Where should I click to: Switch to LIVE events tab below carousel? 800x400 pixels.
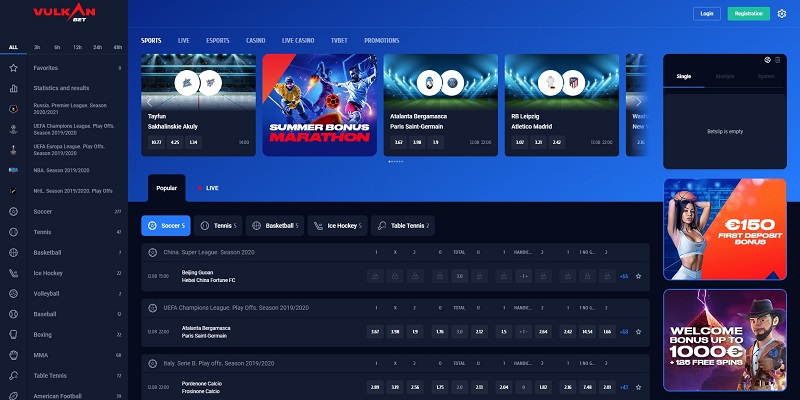tap(208, 188)
